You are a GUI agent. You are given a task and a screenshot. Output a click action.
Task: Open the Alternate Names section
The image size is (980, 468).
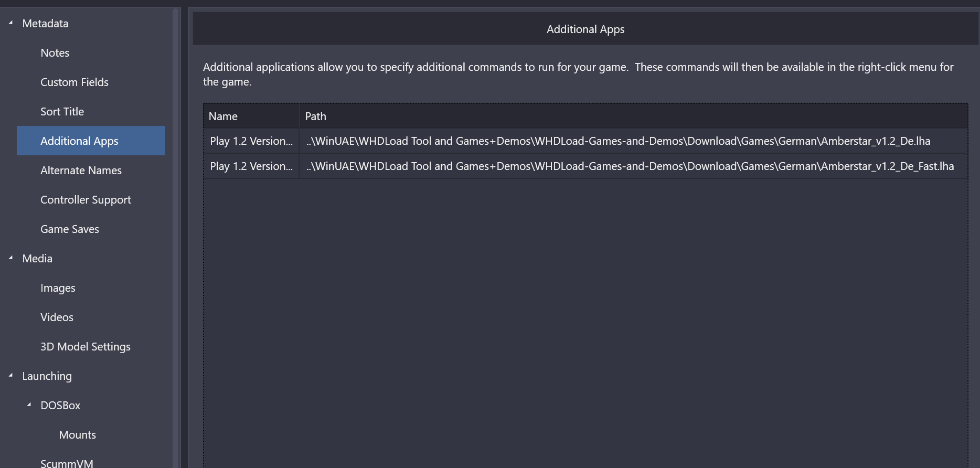[x=81, y=170]
